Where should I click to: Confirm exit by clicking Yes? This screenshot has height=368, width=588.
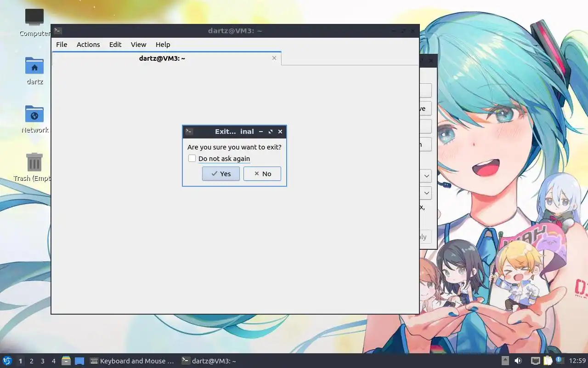point(220,173)
